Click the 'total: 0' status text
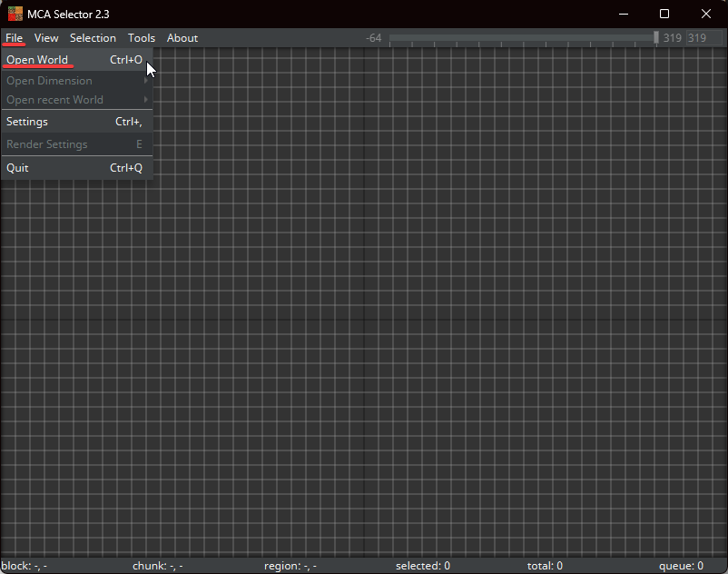728x574 pixels. click(x=545, y=566)
